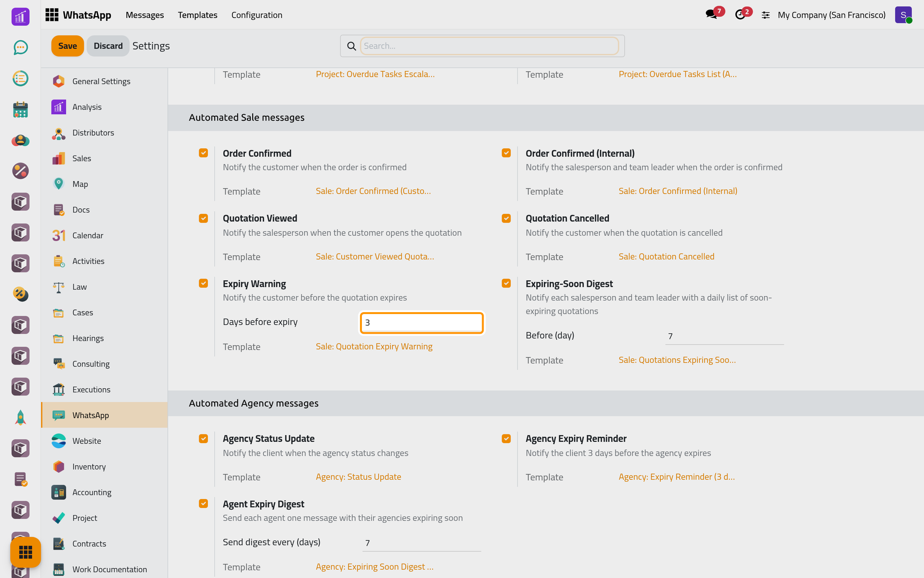This screenshot has height=578, width=924.
Task: Select Analysis in settings sidebar
Action: tap(104, 107)
